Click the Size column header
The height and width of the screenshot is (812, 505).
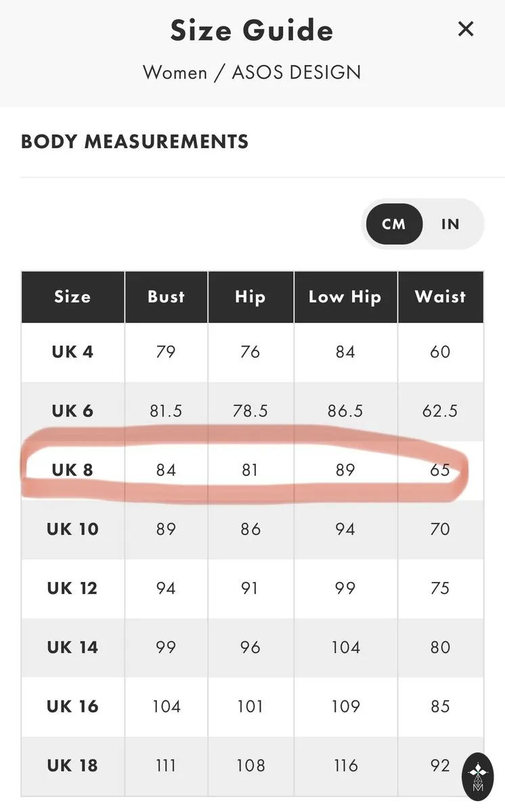coord(72,296)
